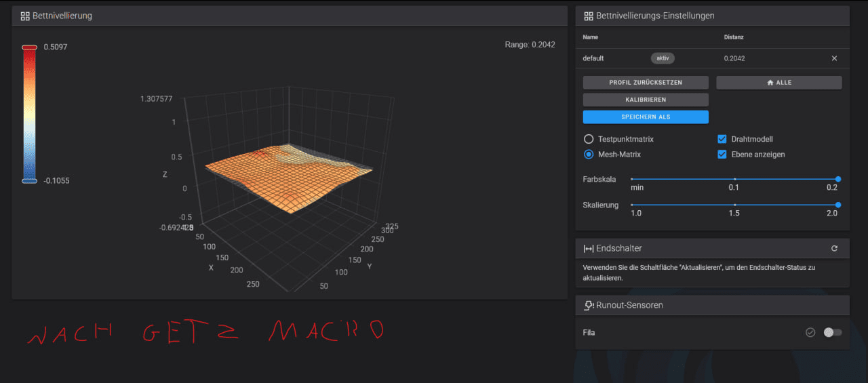
Task: Click the 0.2042 distance value in the table
Action: pyautogui.click(x=734, y=58)
